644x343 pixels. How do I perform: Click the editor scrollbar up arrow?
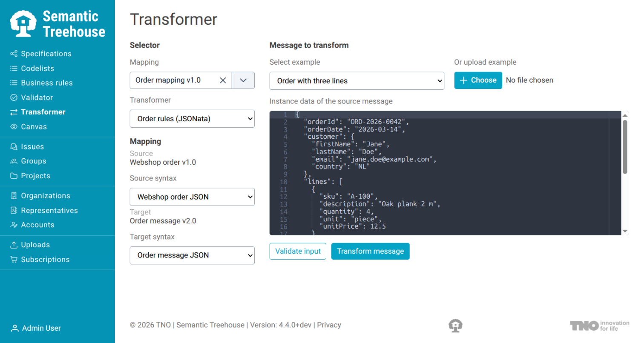[625, 115]
